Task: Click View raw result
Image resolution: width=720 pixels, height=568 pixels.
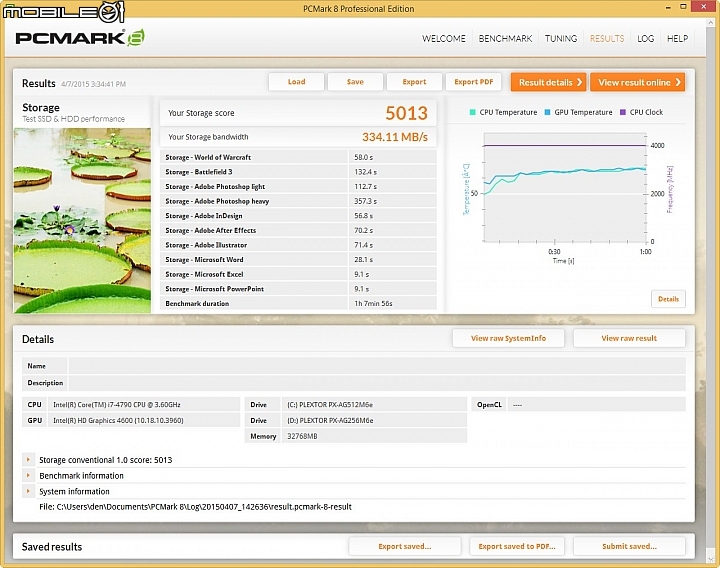Action: tap(629, 338)
